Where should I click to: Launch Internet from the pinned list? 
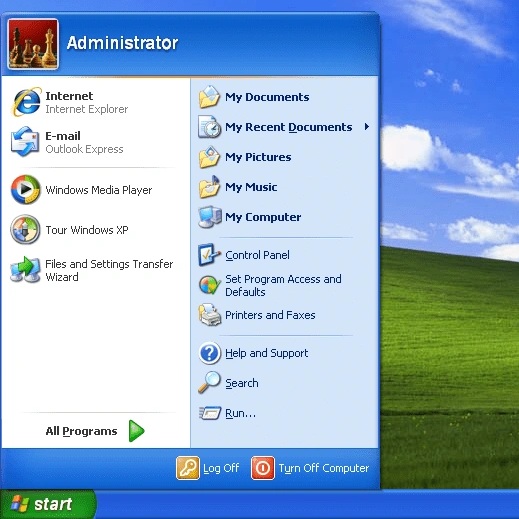click(95, 102)
